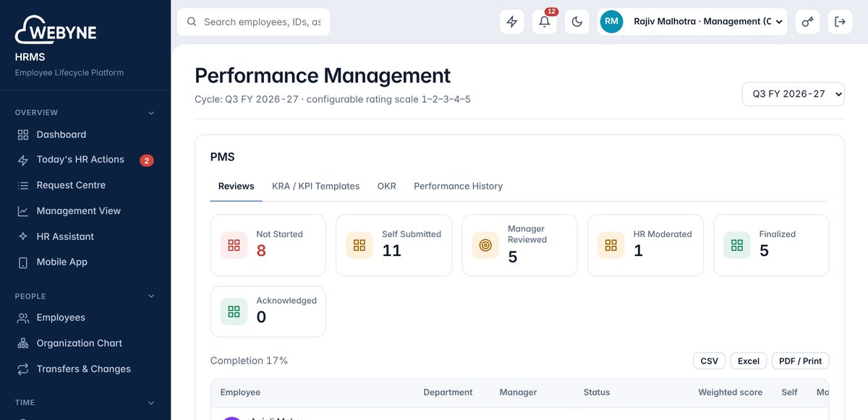868x420 pixels.
Task: Click the Manager Reviewed count 5
Action: click(x=513, y=257)
